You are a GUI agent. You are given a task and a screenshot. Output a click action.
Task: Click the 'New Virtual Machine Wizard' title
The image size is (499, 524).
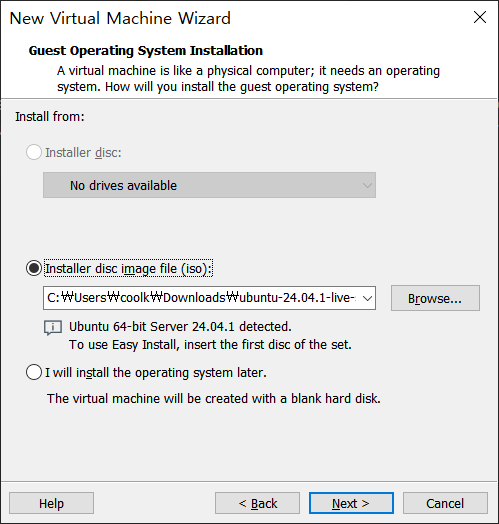point(120,18)
